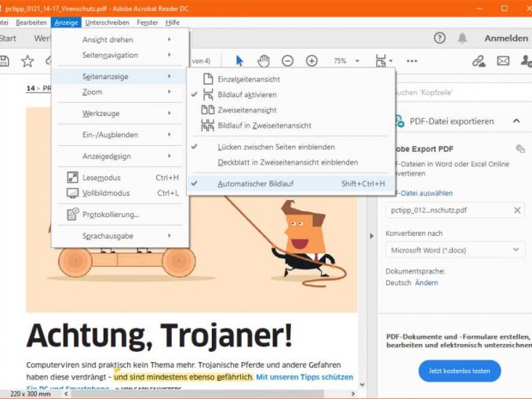
Task: Toggle Bildlauf aktivieren option
Action: pos(291,95)
